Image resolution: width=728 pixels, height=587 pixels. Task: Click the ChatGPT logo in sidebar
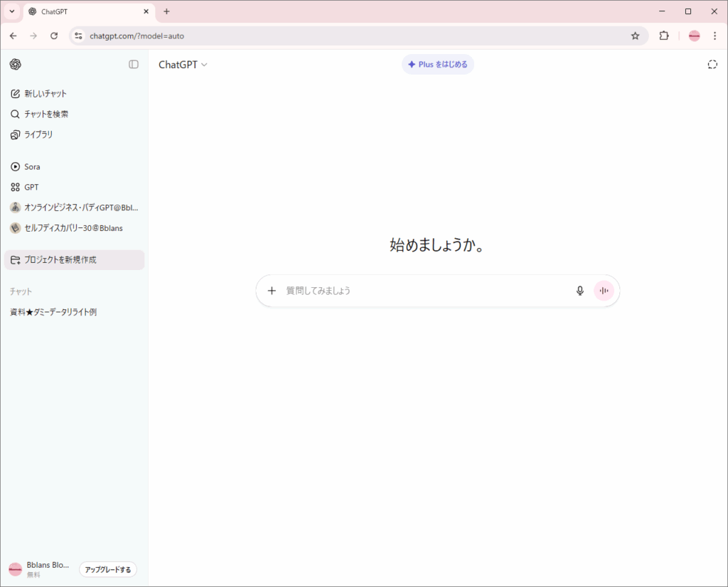point(16,65)
